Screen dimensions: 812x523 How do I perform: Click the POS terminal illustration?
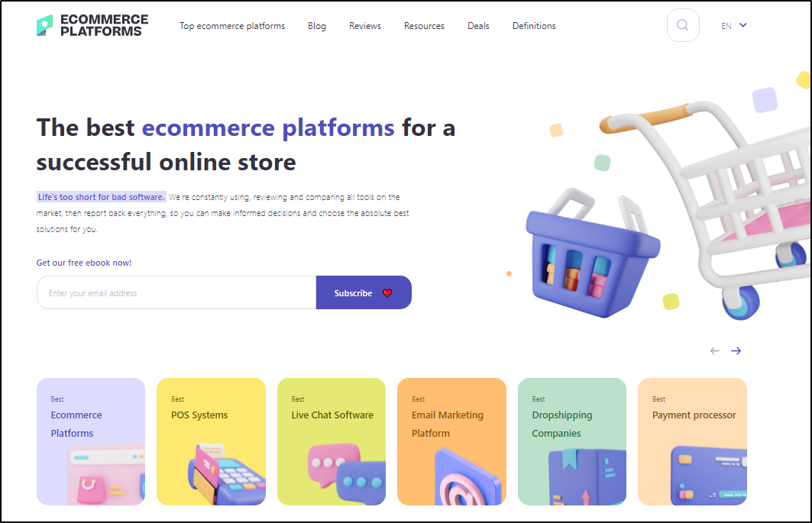[x=227, y=474]
